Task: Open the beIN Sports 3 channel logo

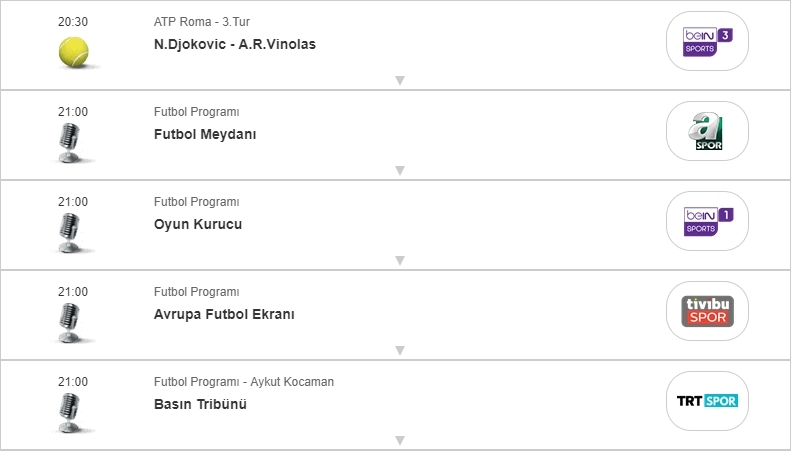Action: [x=707, y=41]
